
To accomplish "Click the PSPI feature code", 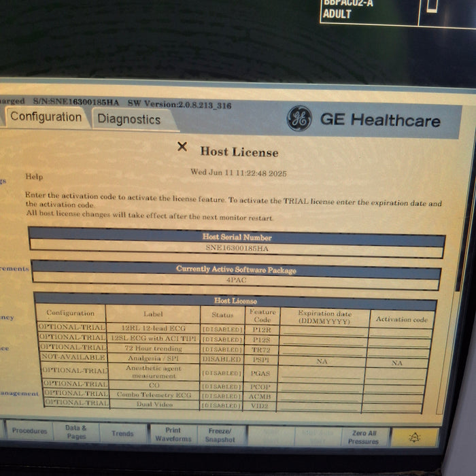I will tap(260, 360).
